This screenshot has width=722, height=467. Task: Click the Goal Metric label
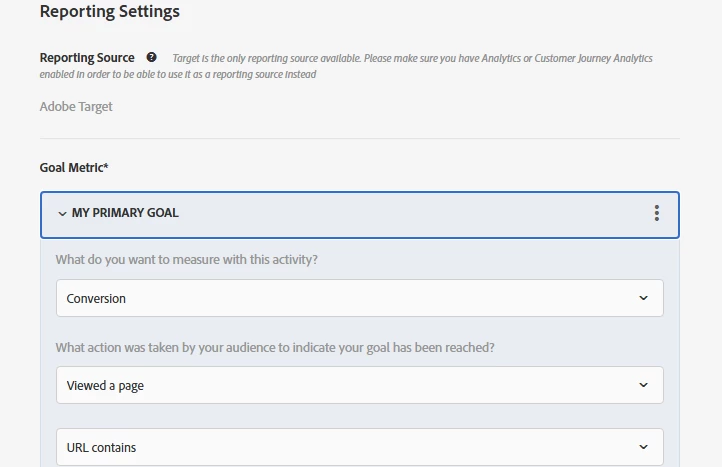tap(74, 168)
